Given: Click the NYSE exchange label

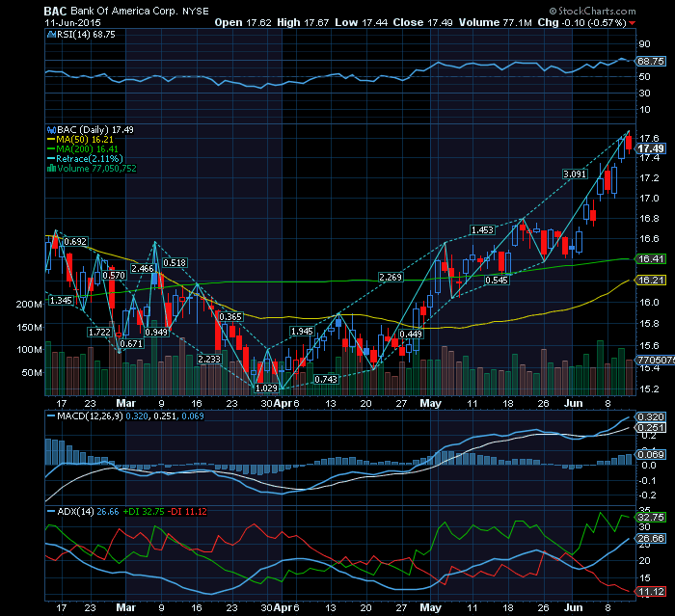Looking at the screenshot, I should point(195,12).
